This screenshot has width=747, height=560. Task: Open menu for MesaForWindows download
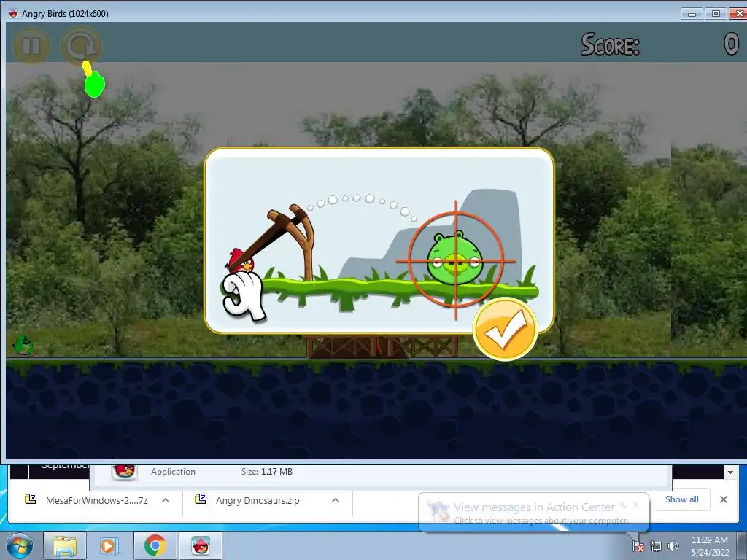(x=166, y=500)
